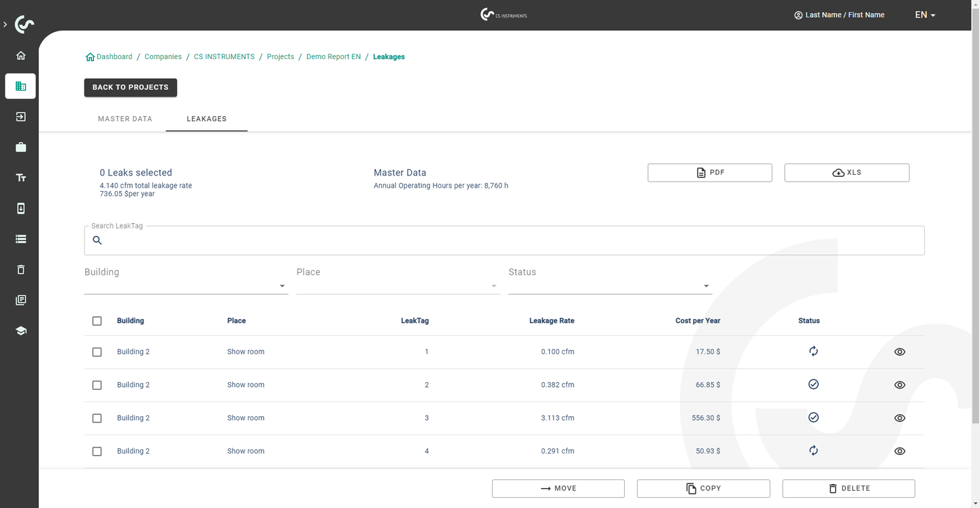Select the LEAKAGES tab
980x508 pixels.
(x=206, y=118)
